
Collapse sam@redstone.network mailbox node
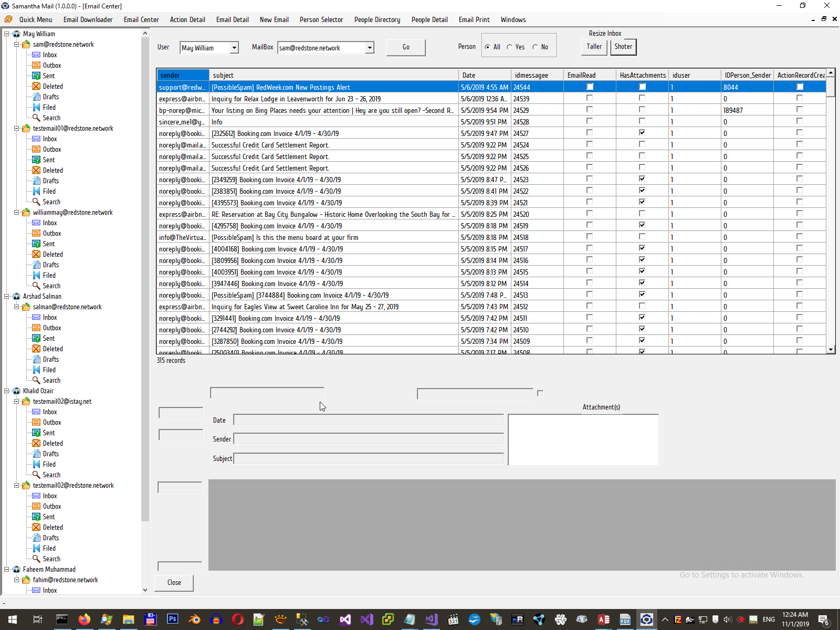pyautogui.click(x=17, y=44)
